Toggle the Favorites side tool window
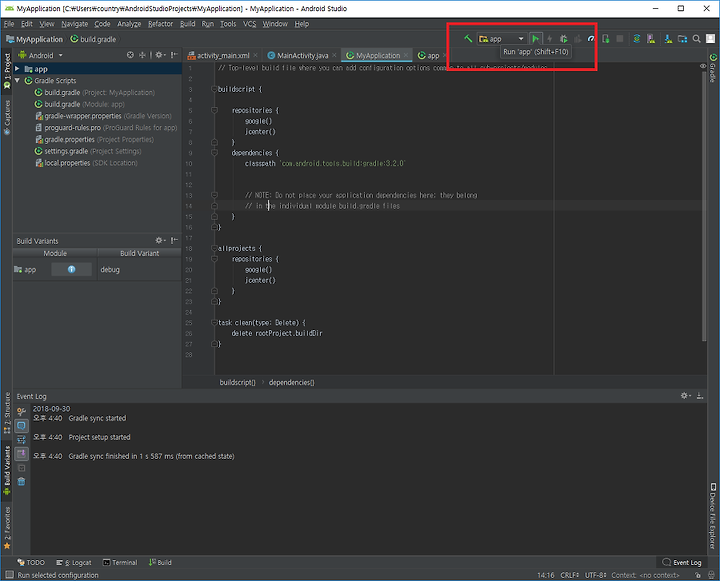 pyautogui.click(x=7, y=527)
